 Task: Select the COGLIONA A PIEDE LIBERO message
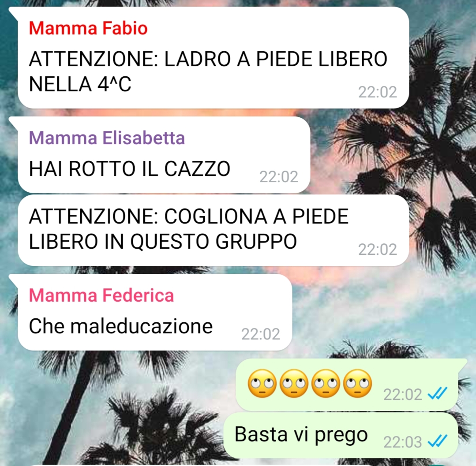(214, 230)
